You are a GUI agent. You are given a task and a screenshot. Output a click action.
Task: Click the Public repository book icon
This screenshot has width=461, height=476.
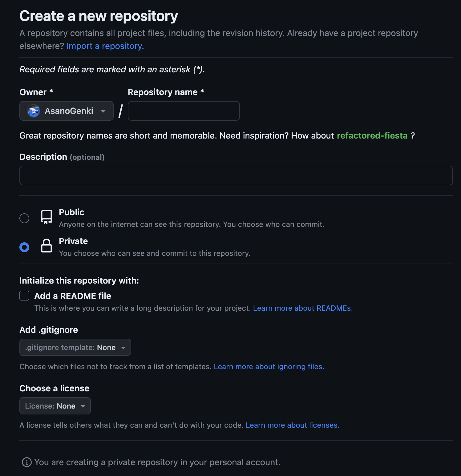(47, 217)
